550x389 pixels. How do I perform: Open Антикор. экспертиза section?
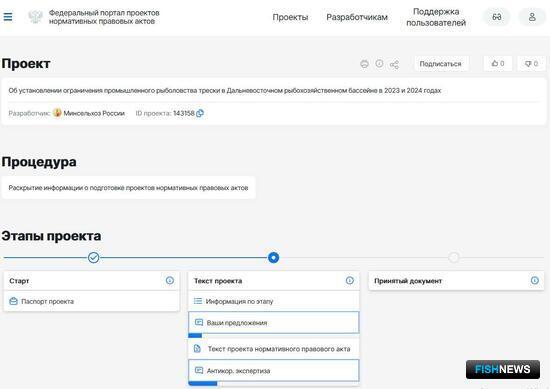[x=274, y=370]
